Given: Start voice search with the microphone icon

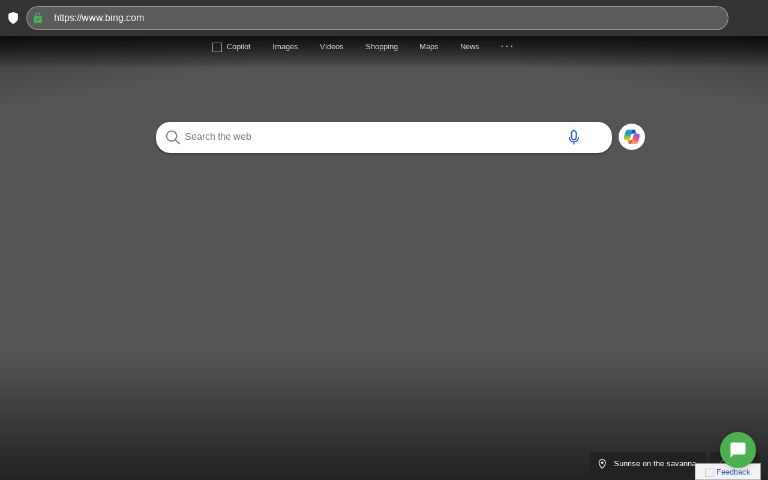Looking at the screenshot, I should (x=573, y=137).
